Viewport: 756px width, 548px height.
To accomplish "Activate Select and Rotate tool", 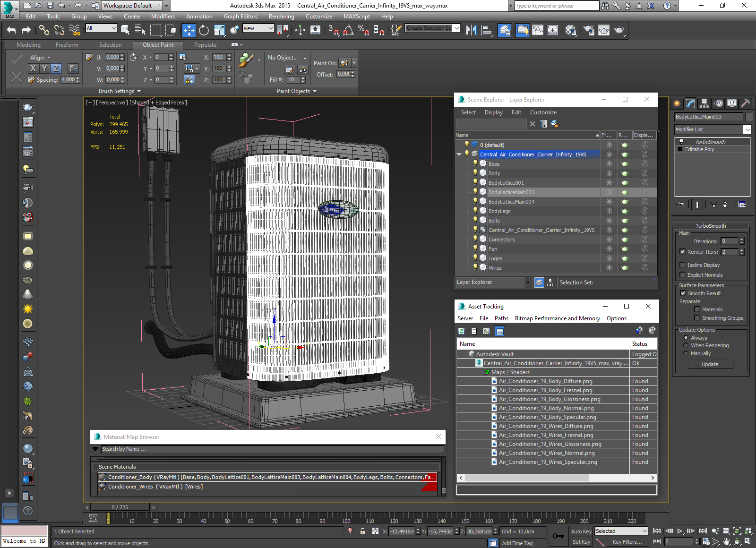I will click(204, 30).
